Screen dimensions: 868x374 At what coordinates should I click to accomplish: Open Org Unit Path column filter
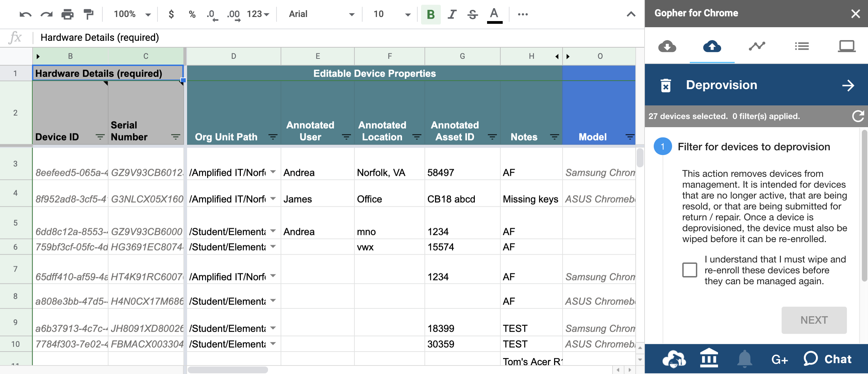point(272,137)
